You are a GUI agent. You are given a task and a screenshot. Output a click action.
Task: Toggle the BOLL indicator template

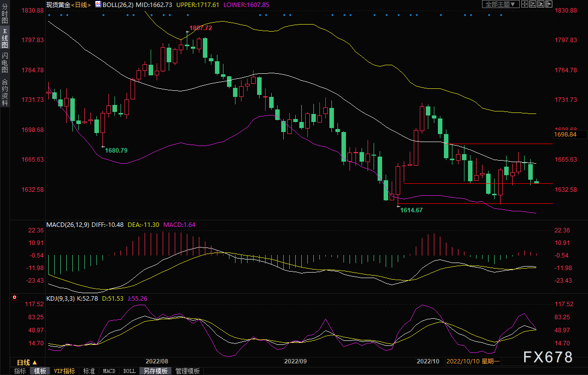[x=129, y=371]
